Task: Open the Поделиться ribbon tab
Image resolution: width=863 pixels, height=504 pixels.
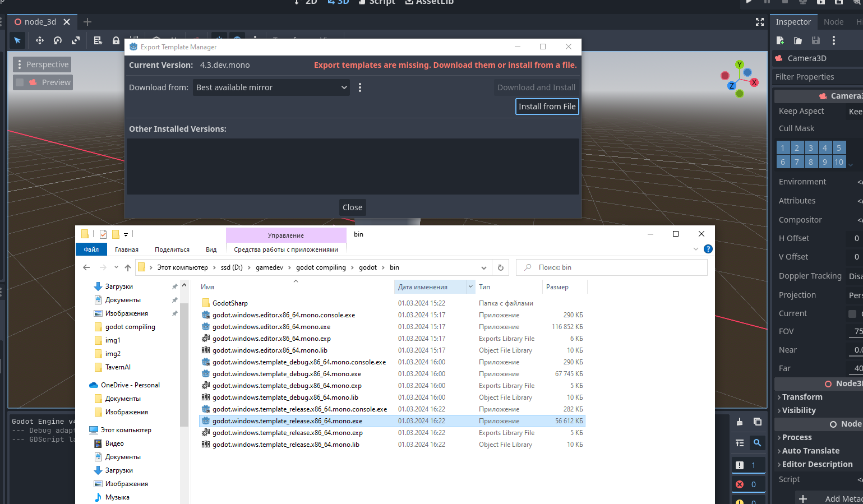Action: [172, 249]
